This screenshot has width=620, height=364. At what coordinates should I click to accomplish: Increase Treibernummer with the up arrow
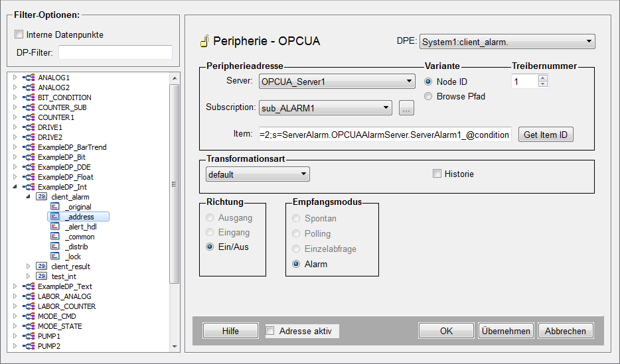542,78
